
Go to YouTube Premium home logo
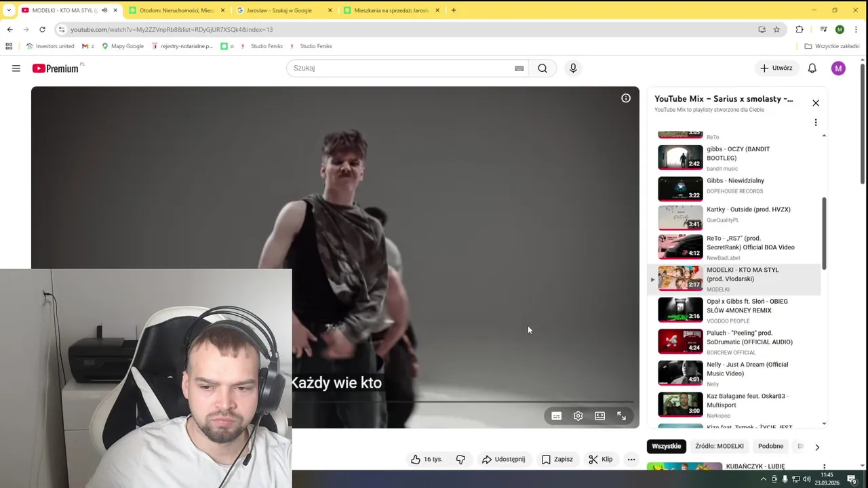[57, 68]
